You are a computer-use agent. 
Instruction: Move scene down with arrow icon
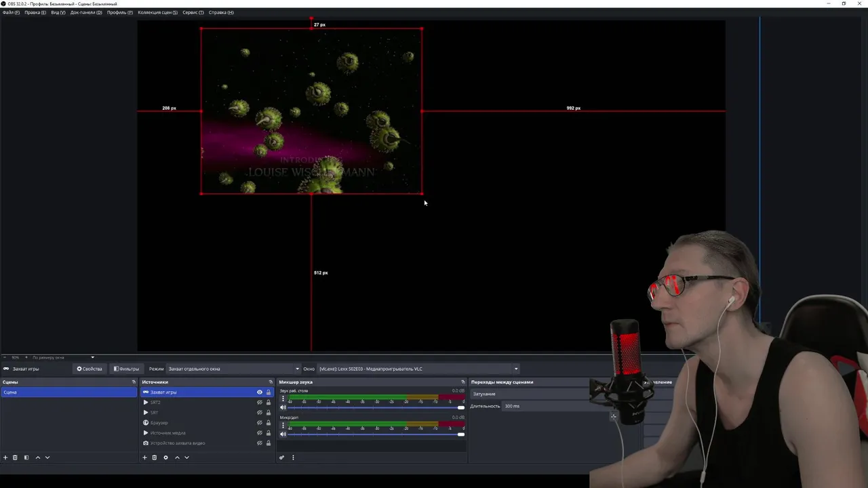[47, 457]
